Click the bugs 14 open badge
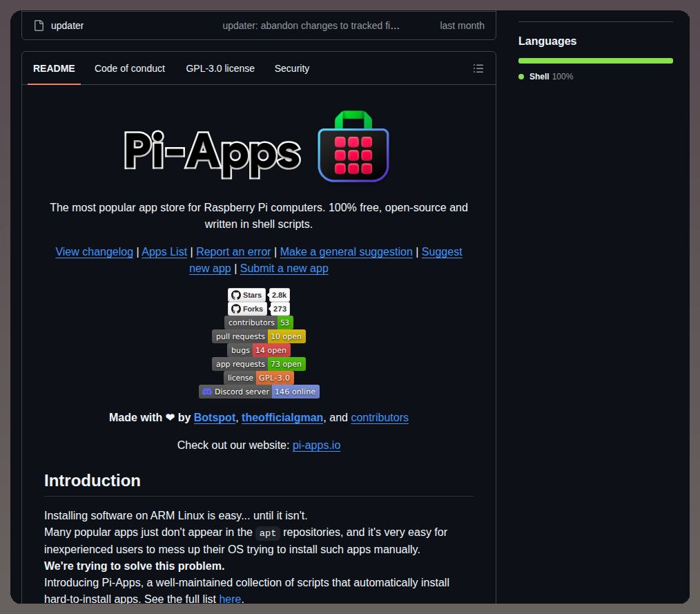This screenshot has height=614, width=700. [259, 350]
